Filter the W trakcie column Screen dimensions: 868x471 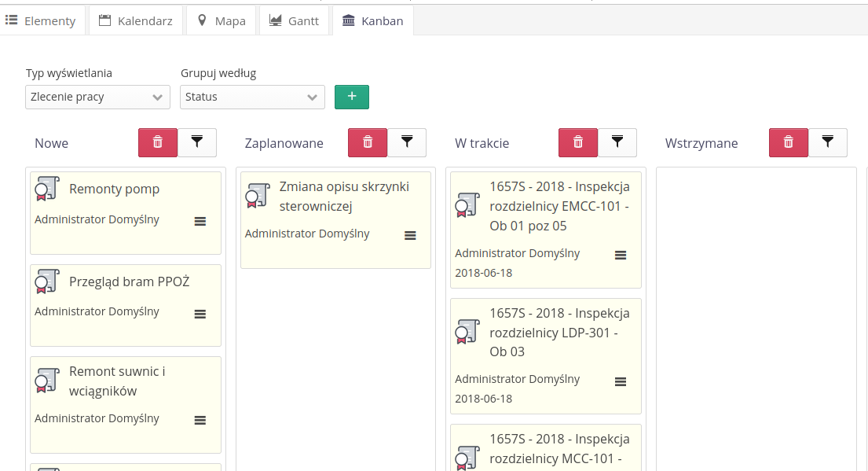point(617,142)
